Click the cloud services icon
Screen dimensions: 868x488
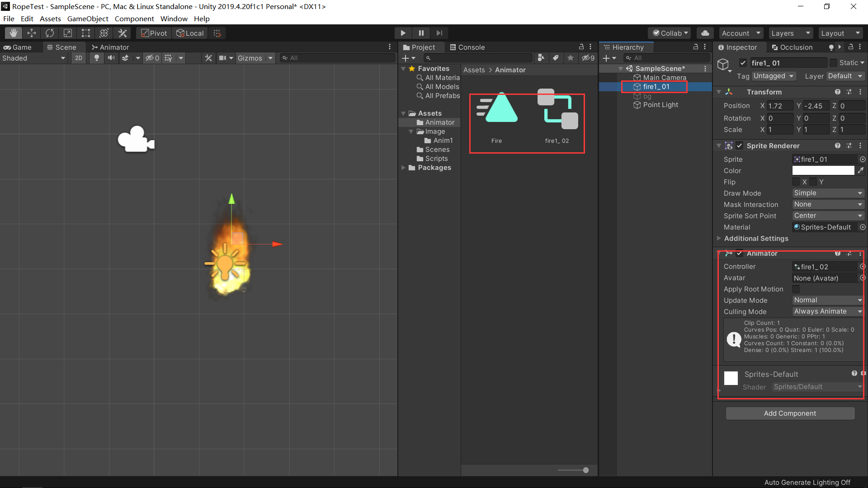click(x=705, y=33)
